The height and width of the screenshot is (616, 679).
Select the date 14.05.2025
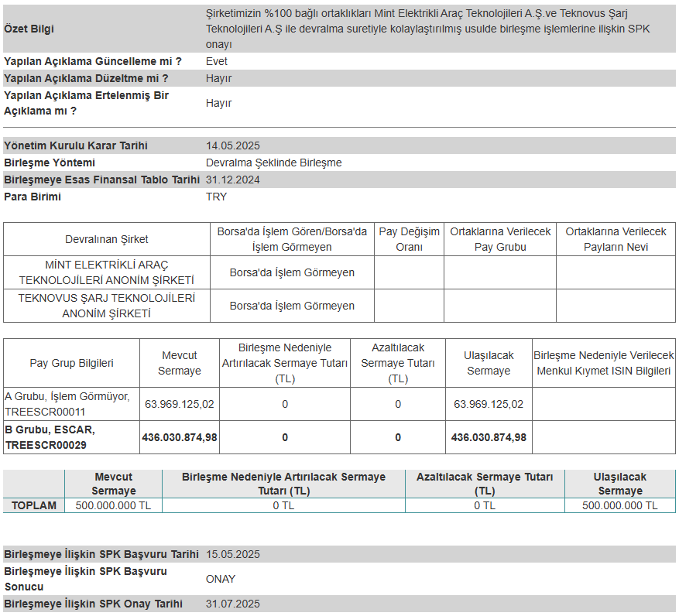click(x=233, y=145)
